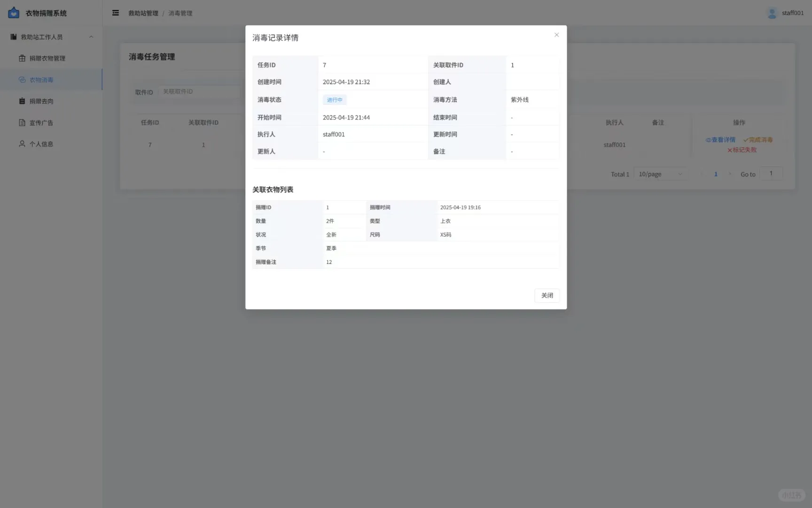Viewport: 812px width, 508px height.
Task: Select page 1 in pagination
Action: pyautogui.click(x=716, y=174)
